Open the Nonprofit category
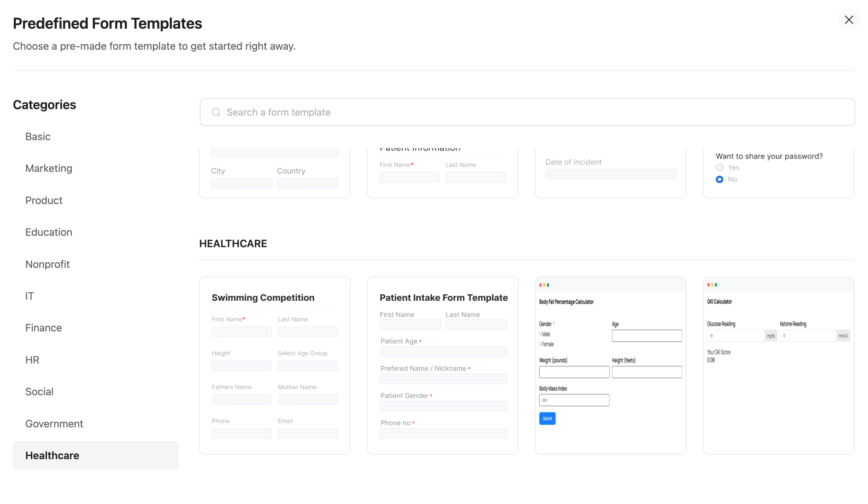The height and width of the screenshot is (504, 868). coord(48,264)
